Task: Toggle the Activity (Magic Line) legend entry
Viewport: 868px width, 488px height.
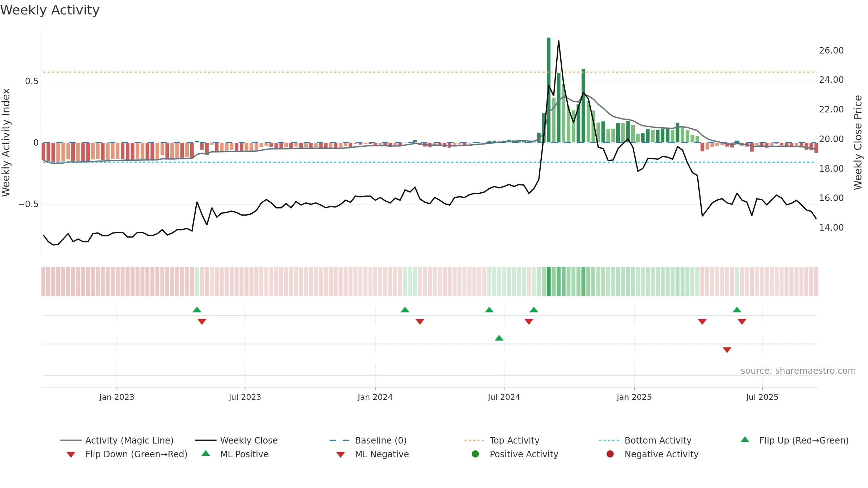Action: click(x=116, y=440)
